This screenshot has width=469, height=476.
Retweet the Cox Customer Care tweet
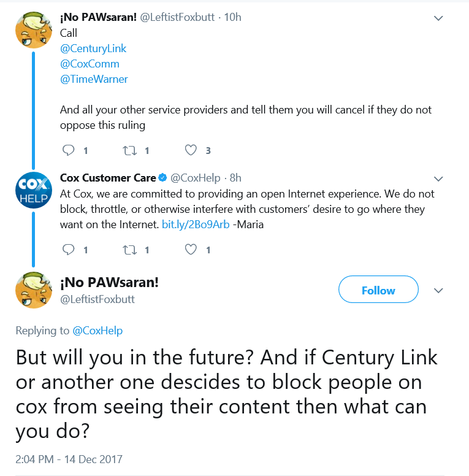(x=130, y=250)
